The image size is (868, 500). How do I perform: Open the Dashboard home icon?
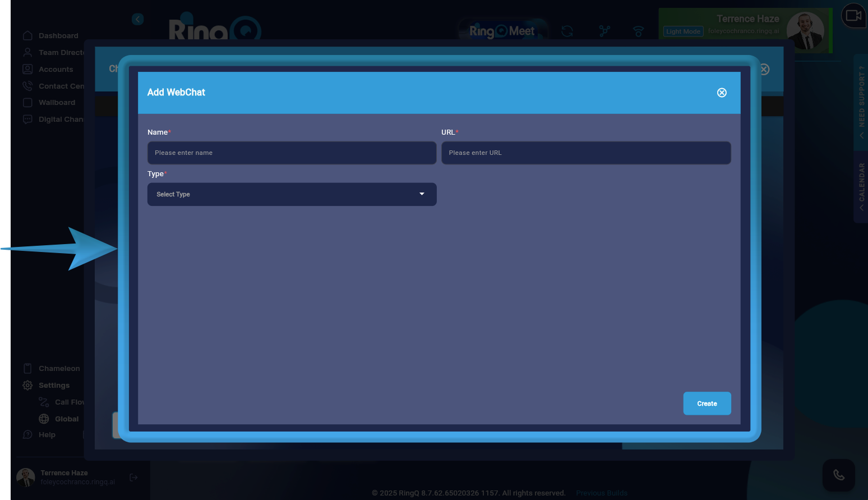pos(27,35)
